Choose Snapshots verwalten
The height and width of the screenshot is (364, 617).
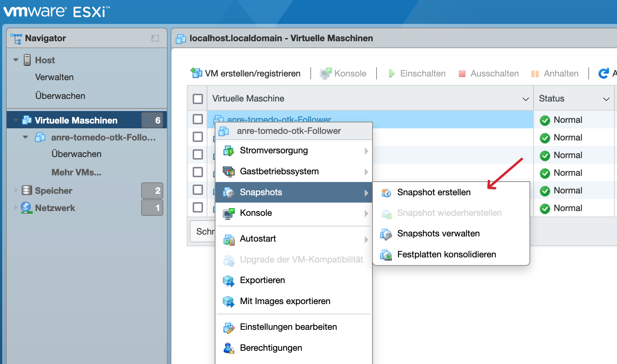[x=451, y=233]
